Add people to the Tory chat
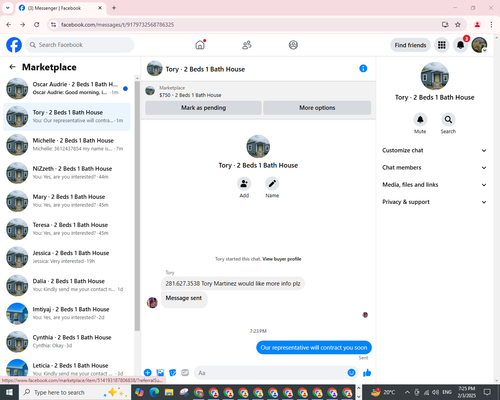Image resolution: width=500 pixels, height=400 pixels. [x=244, y=184]
